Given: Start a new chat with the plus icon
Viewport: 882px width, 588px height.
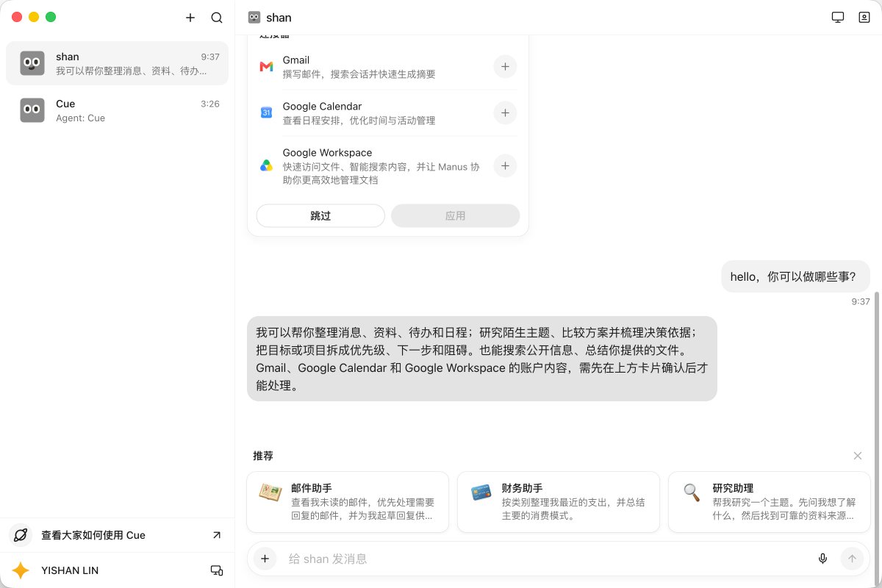Looking at the screenshot, I should coord(190,18).
